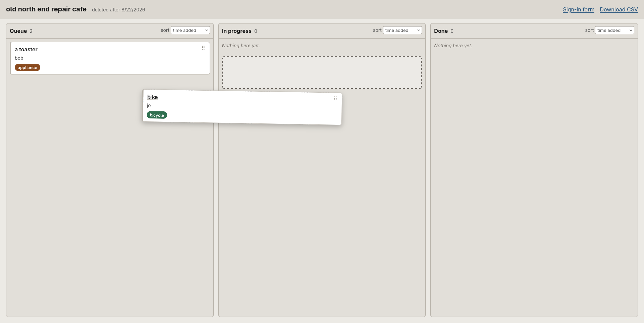Click the 'appliance' tag on toaster card
The width and height of the screenshot is (644, 323).
[28, 67]
